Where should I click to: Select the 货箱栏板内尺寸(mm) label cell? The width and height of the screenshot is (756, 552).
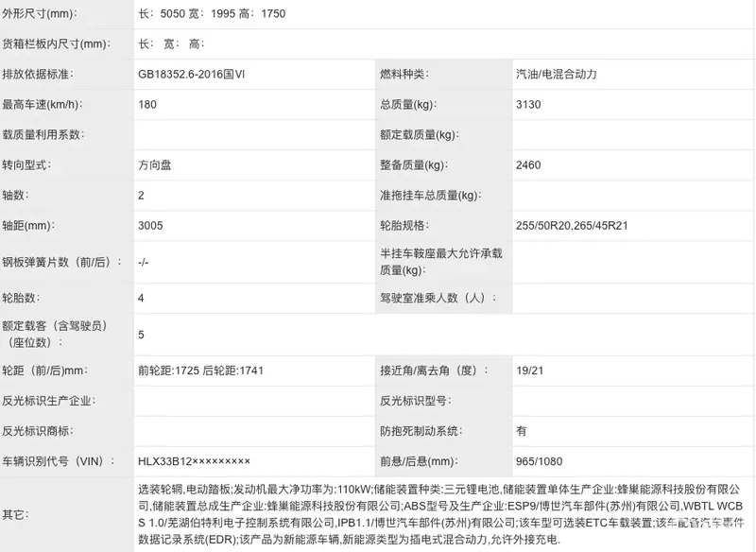tap(57, 44)
